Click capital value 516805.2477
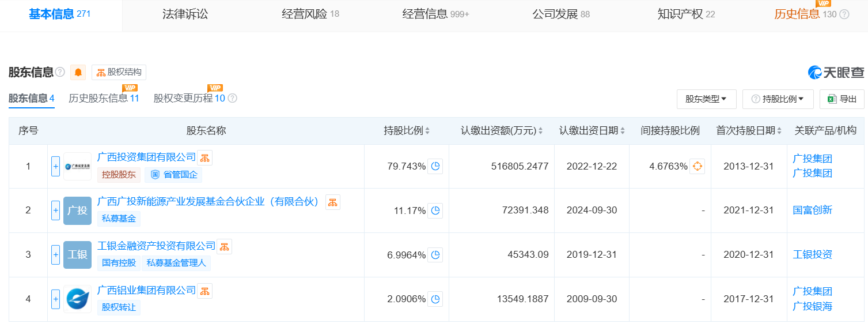The image size is (868, 327). [520, 166]
